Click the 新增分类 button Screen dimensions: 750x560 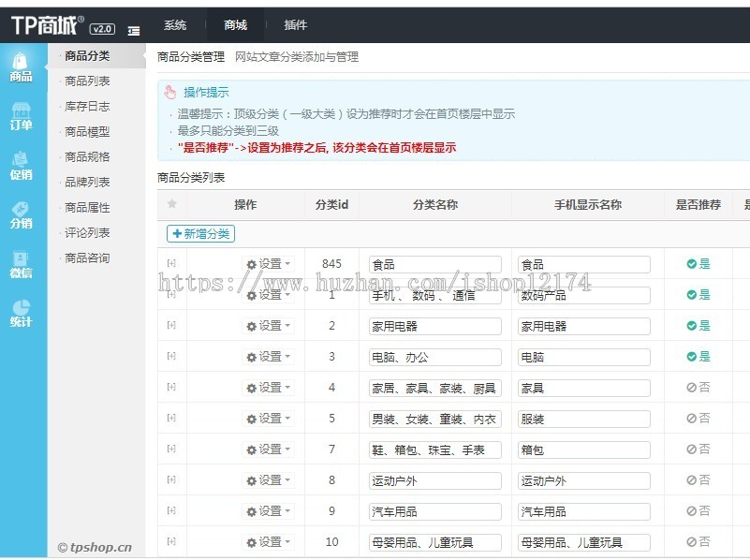[x=201, y=234]
